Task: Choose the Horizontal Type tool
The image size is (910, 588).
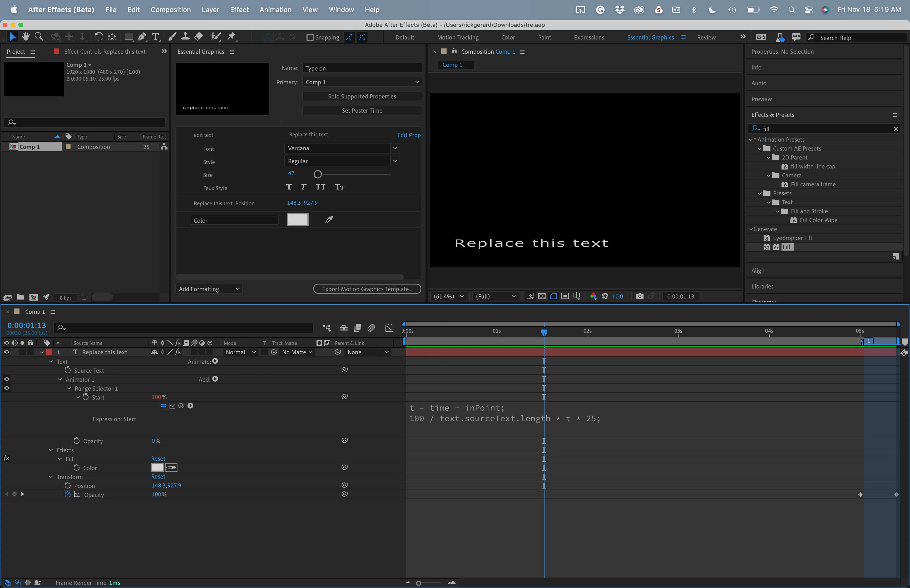Action: pyautogui.click(x=155, y=37)
